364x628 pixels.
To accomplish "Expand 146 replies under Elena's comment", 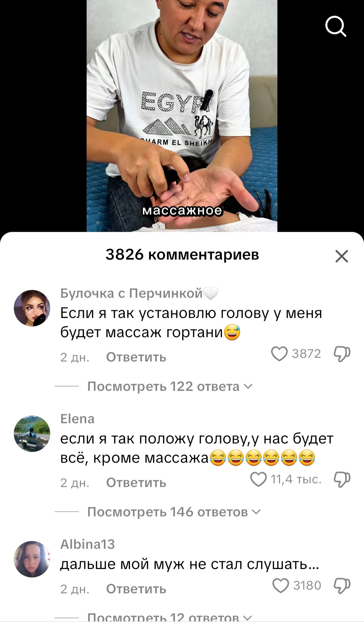I will click(174, 512).
